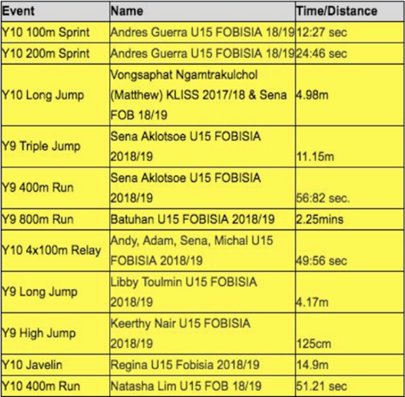Select the Y9 400m Run cell
405x397 pixels.
55,188
